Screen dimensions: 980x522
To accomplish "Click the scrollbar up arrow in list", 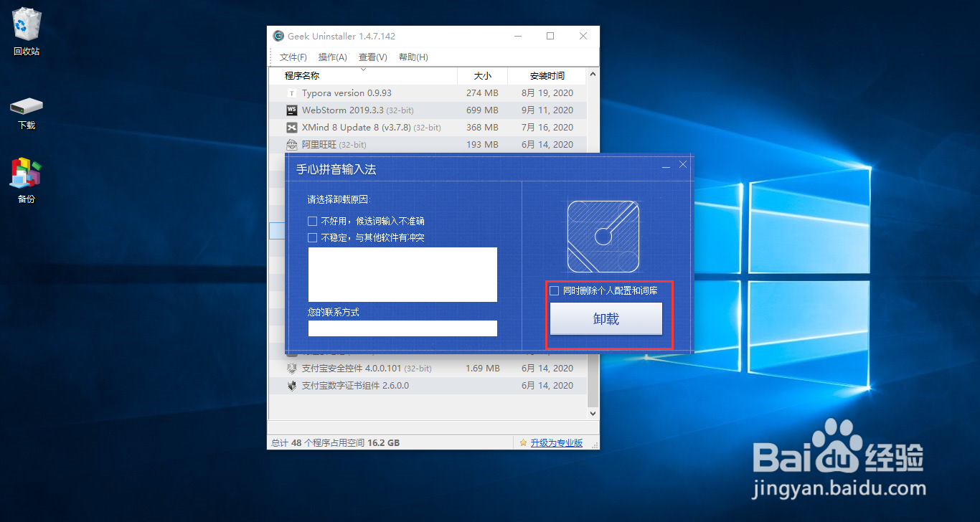I will (x=593, y=74).
